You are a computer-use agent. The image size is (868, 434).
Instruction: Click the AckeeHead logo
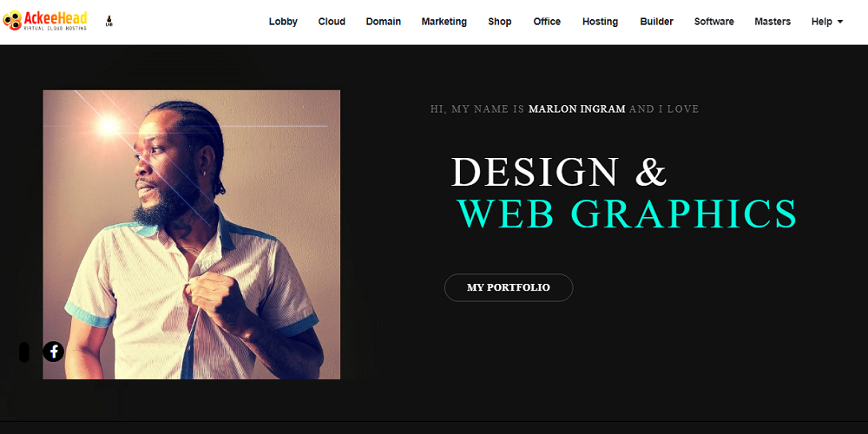pos(45,21)
